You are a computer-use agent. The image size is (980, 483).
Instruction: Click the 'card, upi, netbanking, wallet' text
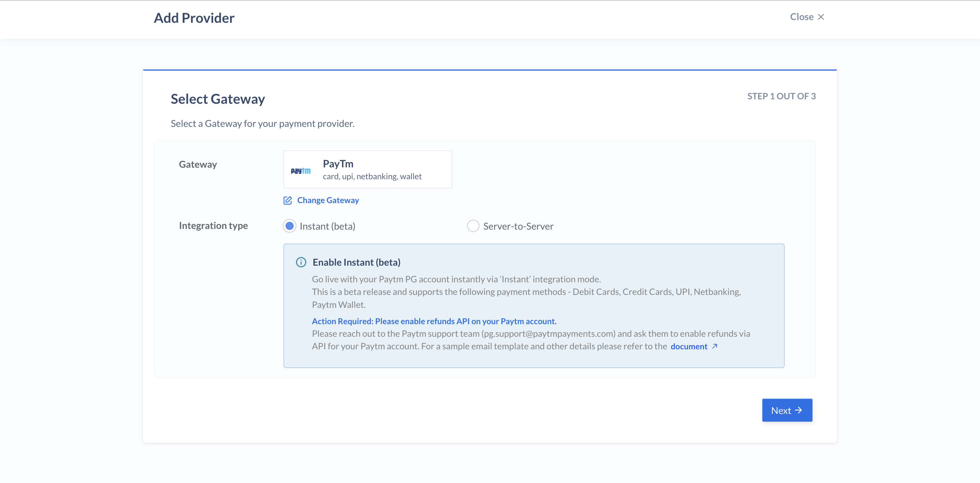(x=372, y=177)
